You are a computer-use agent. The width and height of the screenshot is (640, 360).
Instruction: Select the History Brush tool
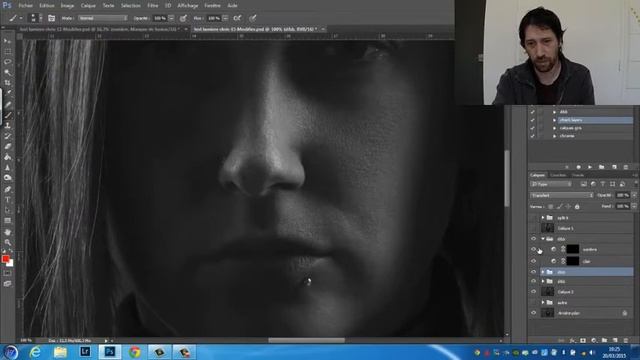click(x=7, y=136)
